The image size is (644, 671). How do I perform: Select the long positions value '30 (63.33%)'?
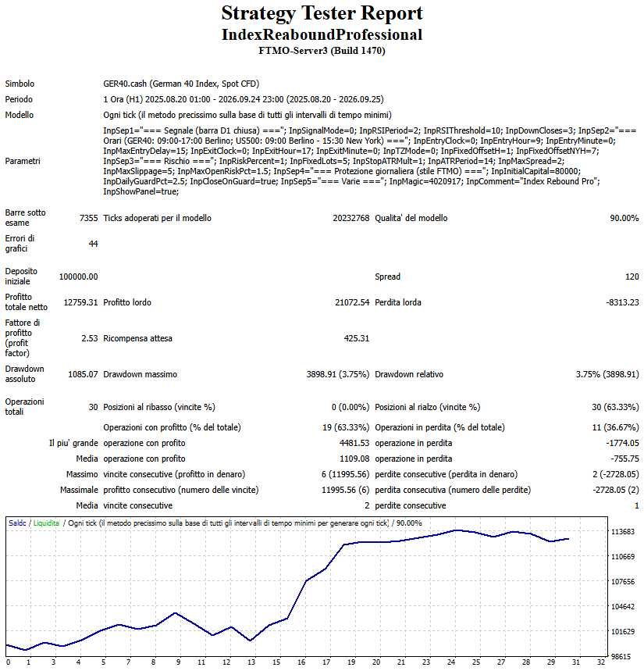click(x=615, y=408)
